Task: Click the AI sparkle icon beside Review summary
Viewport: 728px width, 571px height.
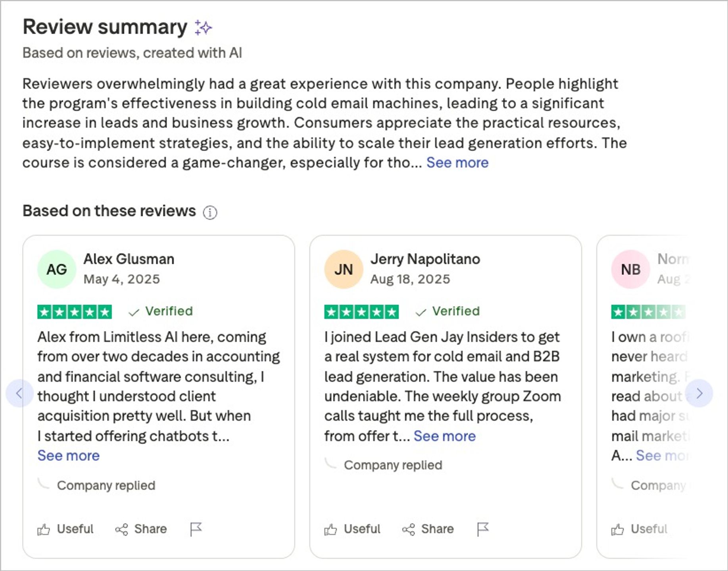Action: click(x=203, y=28)
